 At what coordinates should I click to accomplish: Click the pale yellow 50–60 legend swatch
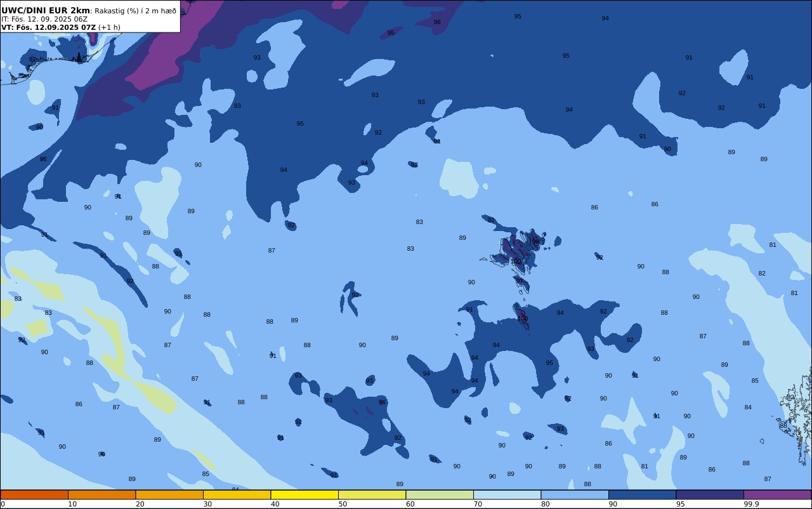click(372, 494)
